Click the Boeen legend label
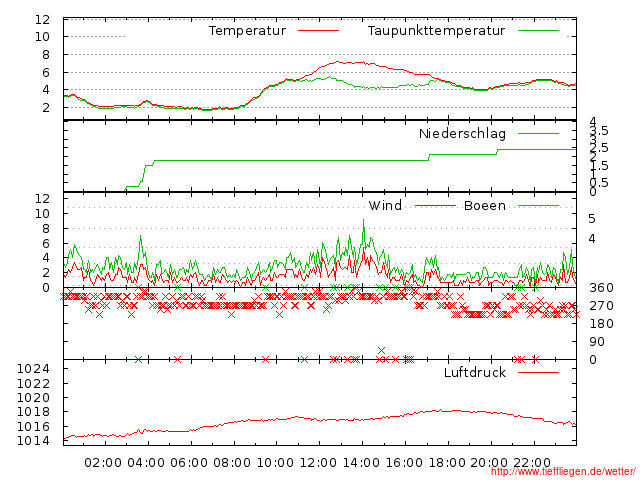 click(x=485, y=205)
